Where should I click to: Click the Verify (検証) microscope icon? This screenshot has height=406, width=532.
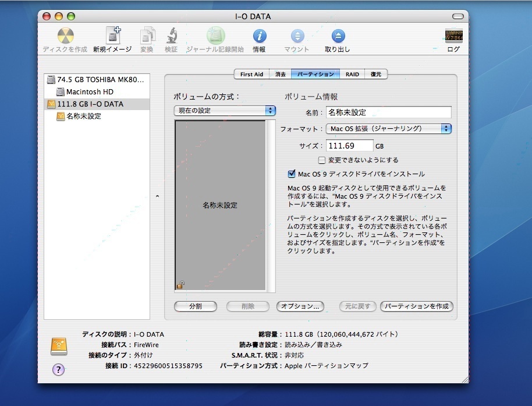[x=171, y=36]
